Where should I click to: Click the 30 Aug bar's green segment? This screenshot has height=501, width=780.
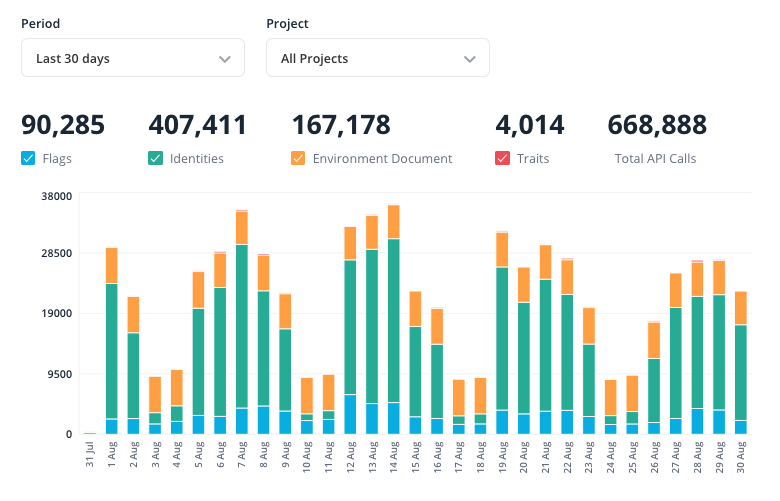[x=741, y=372]
